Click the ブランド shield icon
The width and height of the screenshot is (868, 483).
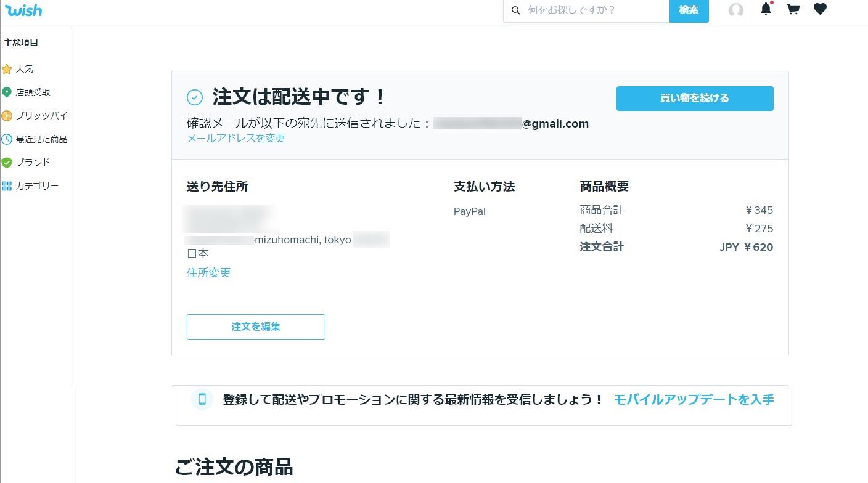[x=7, y=163]
